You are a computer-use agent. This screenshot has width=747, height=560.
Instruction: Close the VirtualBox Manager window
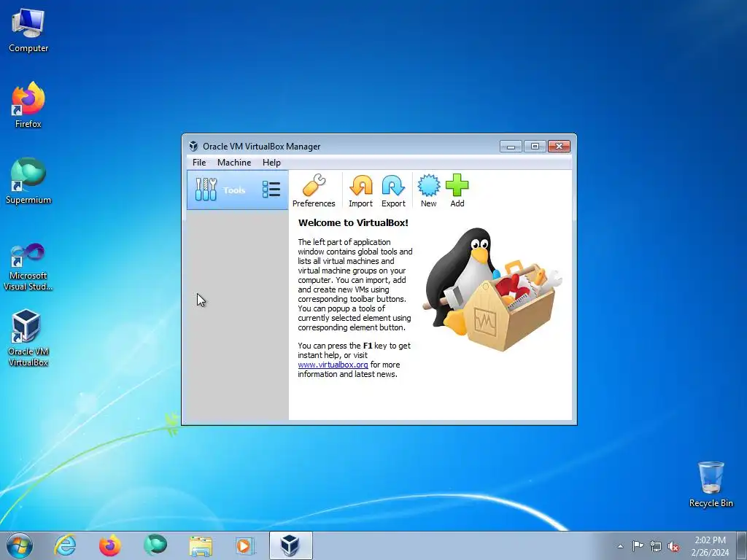559,146
